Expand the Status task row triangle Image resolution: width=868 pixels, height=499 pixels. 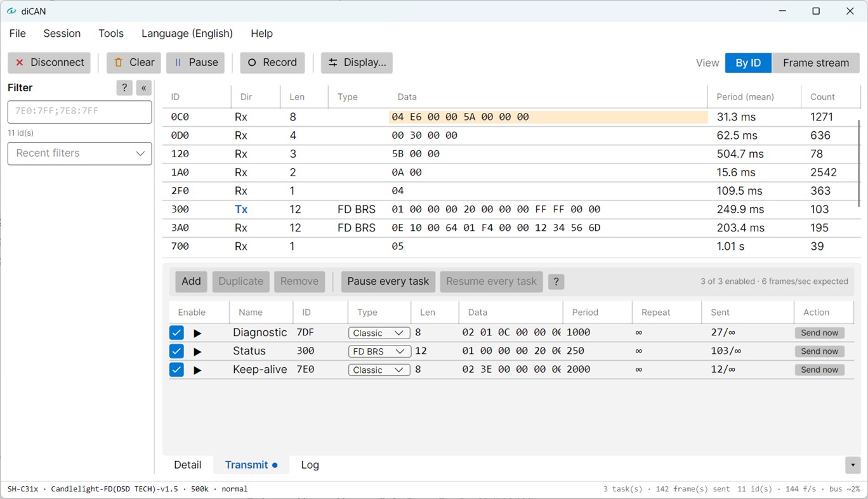click(x=197, y=351)
